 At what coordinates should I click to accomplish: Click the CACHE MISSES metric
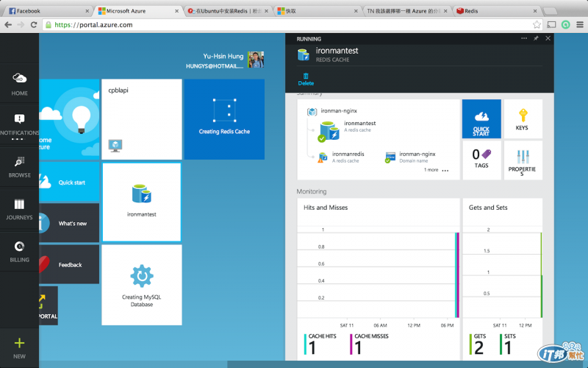[x=370, y=344]
